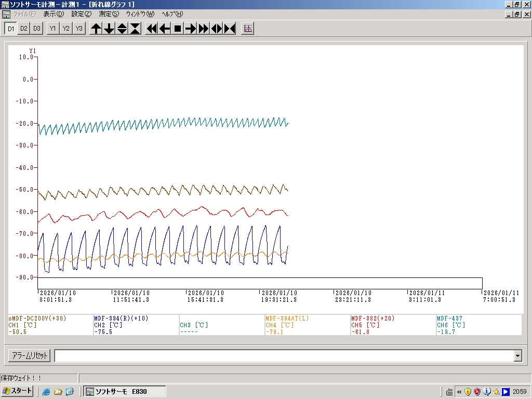532x399 pixels.
Task: Click the fast-forward double-right arrow icon
Action: [204, 29]
